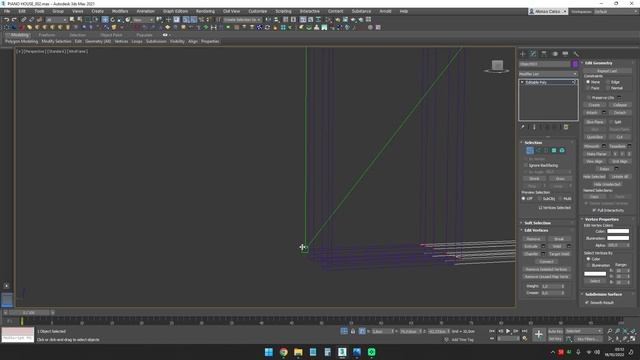Expand the Soft Selection rollout
The width and height of the screenshot is (640, 360).
coord(537,223)
